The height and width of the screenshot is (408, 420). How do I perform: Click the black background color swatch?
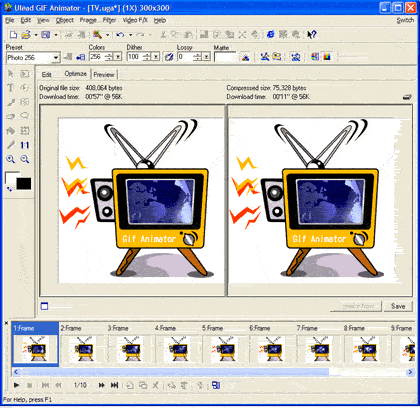(24, 184)
